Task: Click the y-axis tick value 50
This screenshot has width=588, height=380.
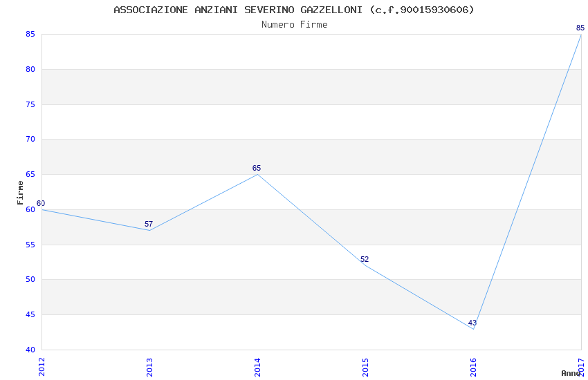Action: [30, 280]
